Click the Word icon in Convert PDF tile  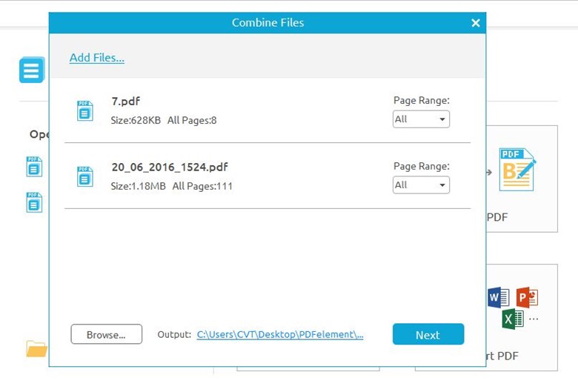coord(498,298)
